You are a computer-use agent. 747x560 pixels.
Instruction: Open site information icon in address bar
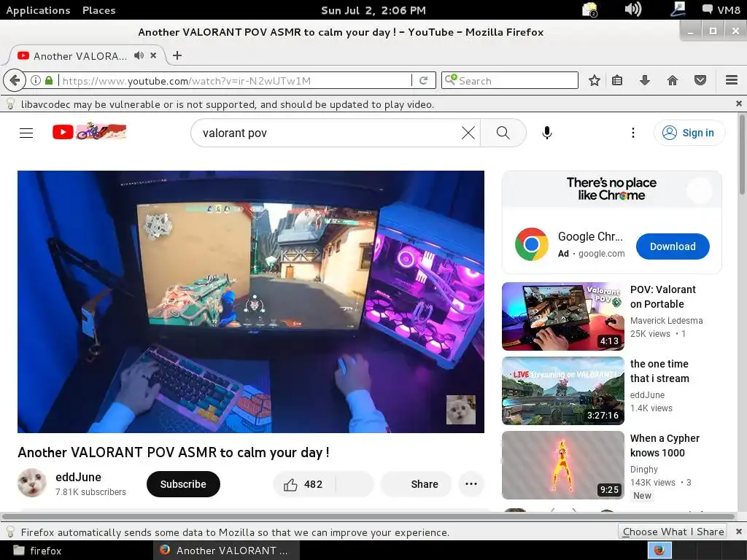(36, 80)
